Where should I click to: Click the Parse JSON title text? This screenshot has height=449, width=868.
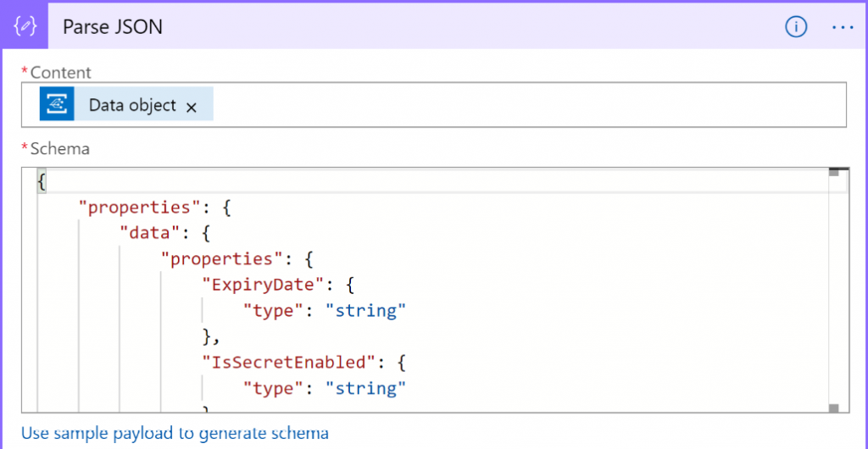pyautogui.click(x=113, y=27)
